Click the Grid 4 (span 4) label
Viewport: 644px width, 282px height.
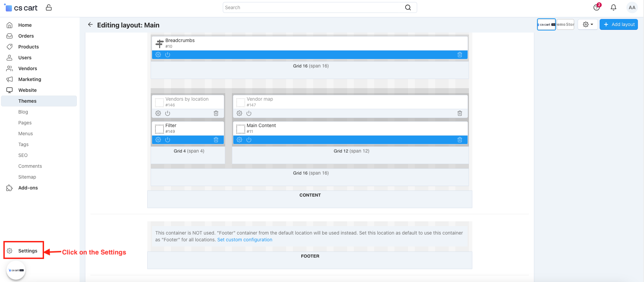coord(189,151)
